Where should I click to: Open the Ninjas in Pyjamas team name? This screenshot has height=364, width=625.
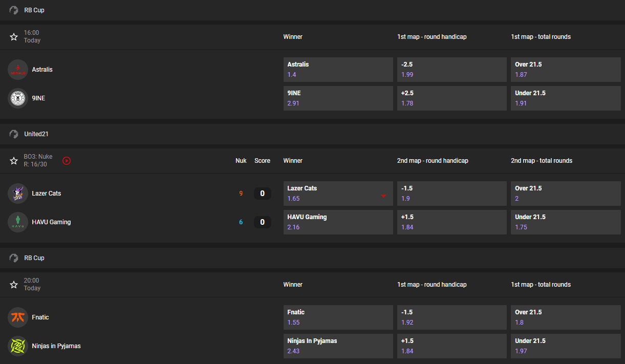56,346
